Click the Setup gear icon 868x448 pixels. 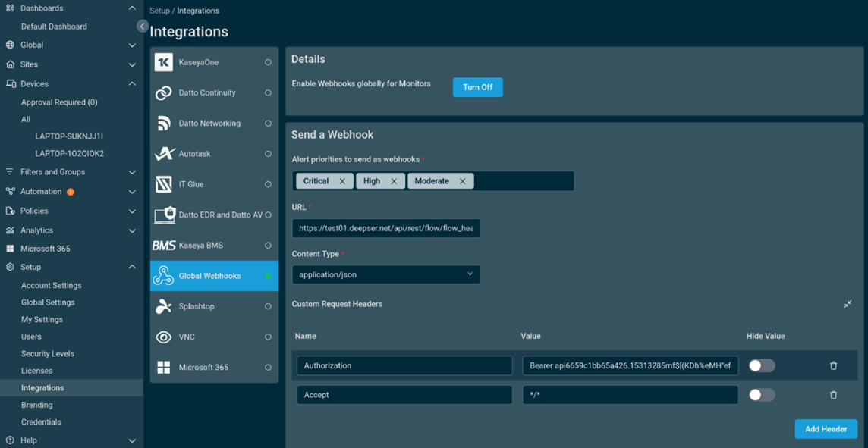click(x=10, y=267)
